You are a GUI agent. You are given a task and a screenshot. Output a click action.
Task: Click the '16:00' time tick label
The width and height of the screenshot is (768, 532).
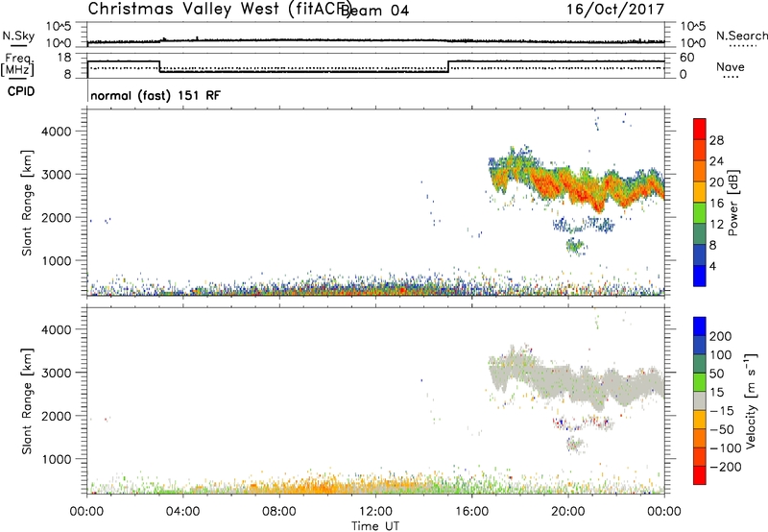coord(471,512)
